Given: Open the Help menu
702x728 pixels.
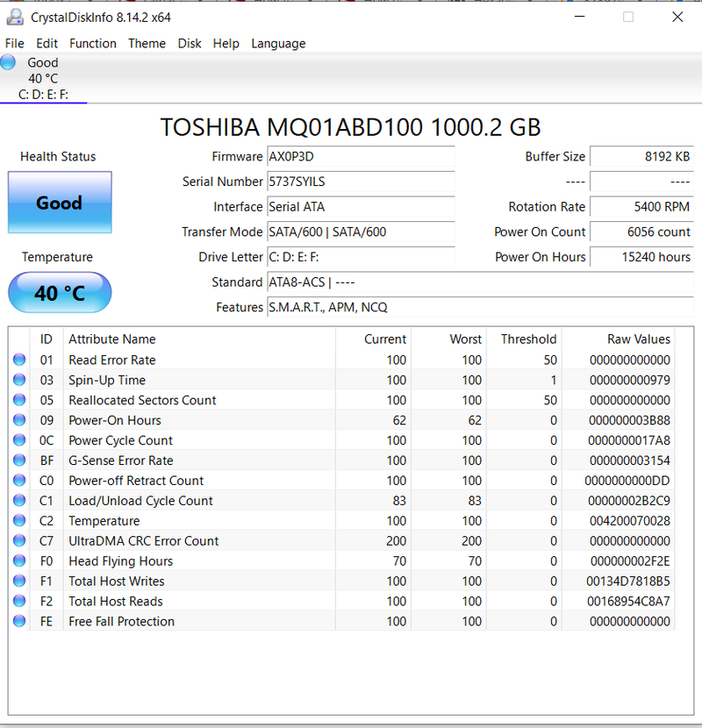Looking at the screenshot, I should (x=226, y=44).
